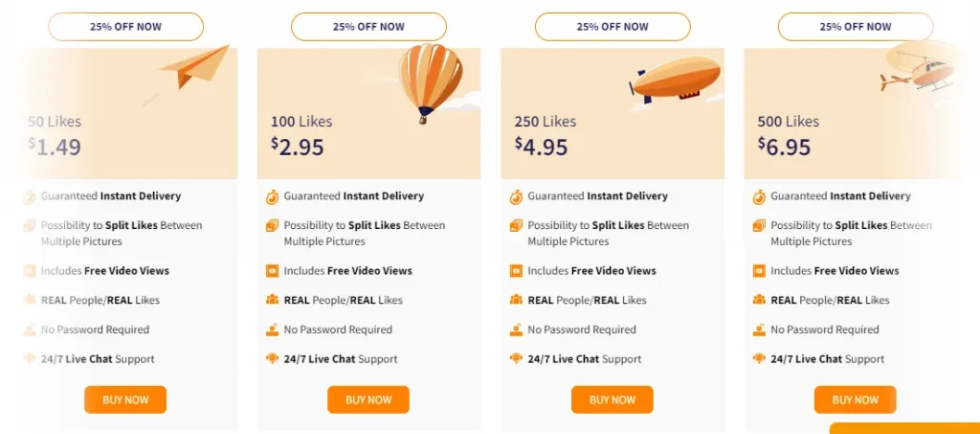The height and width of the screenshot is (434, 980).
Task: Click the stopwatch icon in 100 Likes plan
Action: (272, 196)
